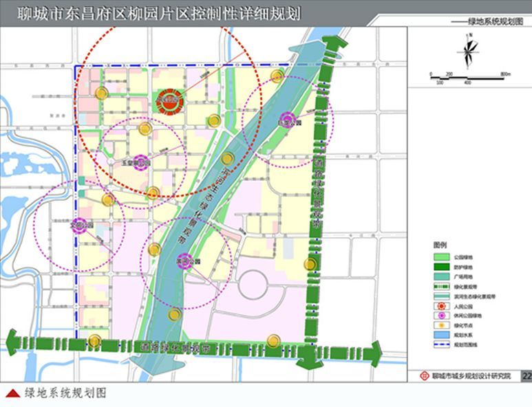Click yellow node nearest the northwest boundary corner
Viewport: 532px width, 407px height.
101,93
